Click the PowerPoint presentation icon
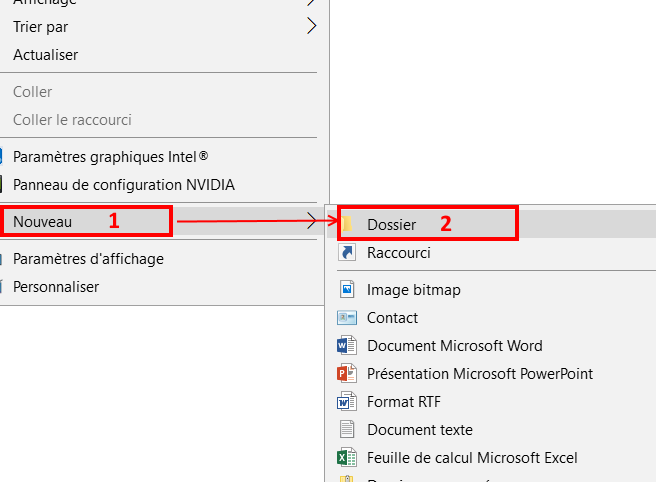 (347, 374)
